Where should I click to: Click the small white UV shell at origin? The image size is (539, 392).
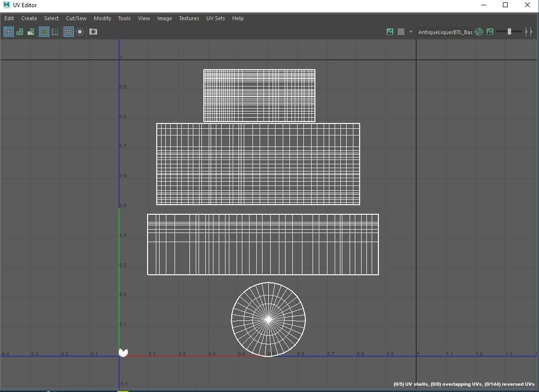pos(123,353)
